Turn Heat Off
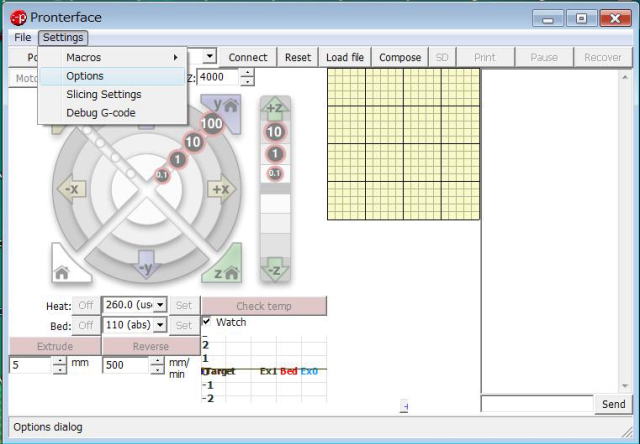The height and width of the screenshot is (444, 640). (86, 305)
